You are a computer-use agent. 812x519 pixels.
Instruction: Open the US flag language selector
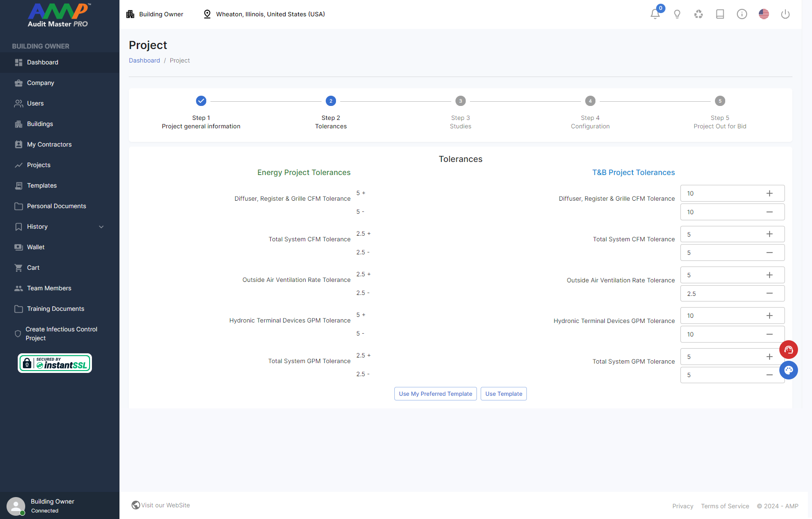[763, 14]
